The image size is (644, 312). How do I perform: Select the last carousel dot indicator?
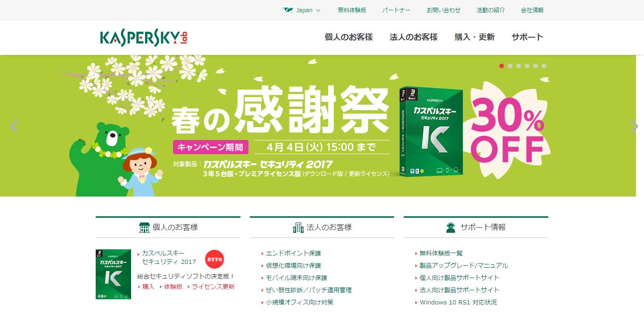[x=544, y=66]
